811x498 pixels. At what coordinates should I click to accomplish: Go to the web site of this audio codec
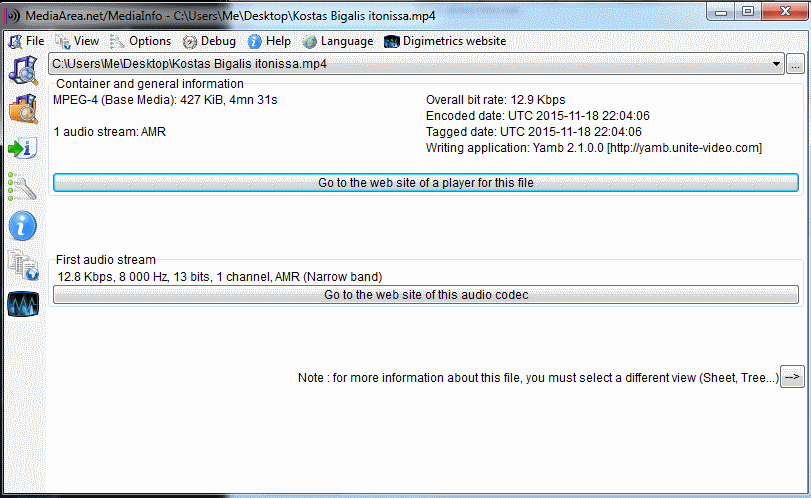[426, 295]
